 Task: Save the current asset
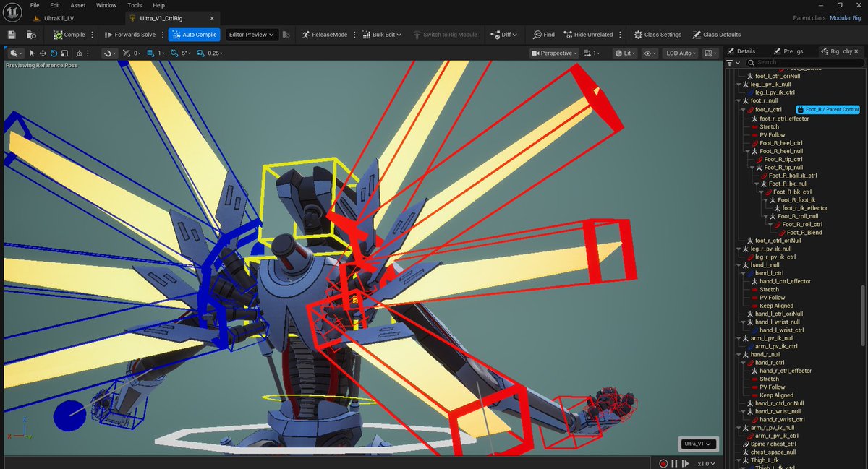pyautogui.click(x=10, y=34)
